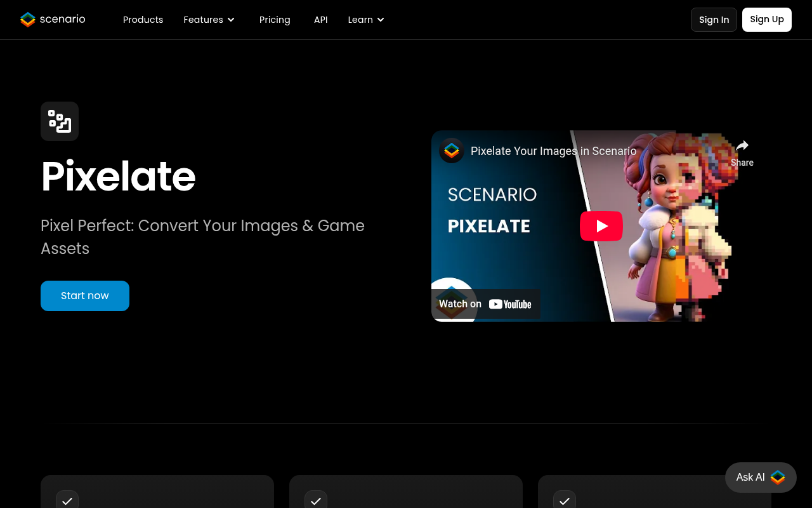This screenshot has height=508, width=812.
Task: Click the Pixelate feature icon above the heading
Action: 60,121
